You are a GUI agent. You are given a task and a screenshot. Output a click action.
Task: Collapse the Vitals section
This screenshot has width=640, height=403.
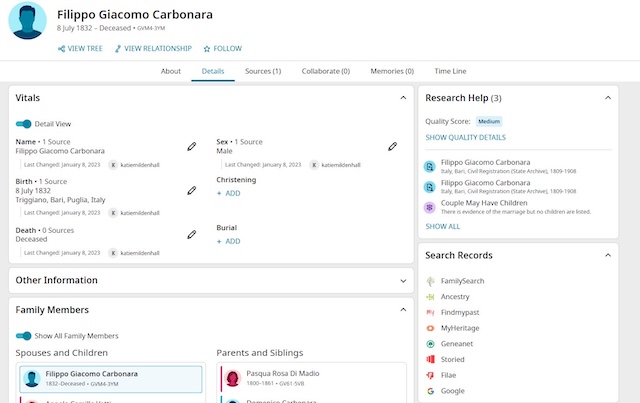tap(403, 98)
